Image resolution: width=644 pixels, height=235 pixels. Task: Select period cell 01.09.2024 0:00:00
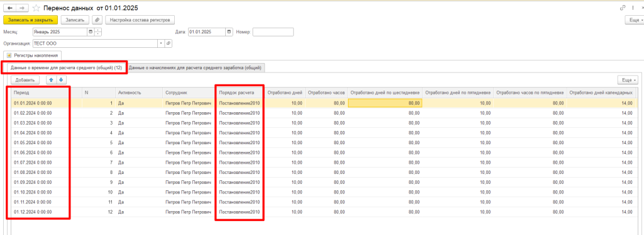point(46,182)
